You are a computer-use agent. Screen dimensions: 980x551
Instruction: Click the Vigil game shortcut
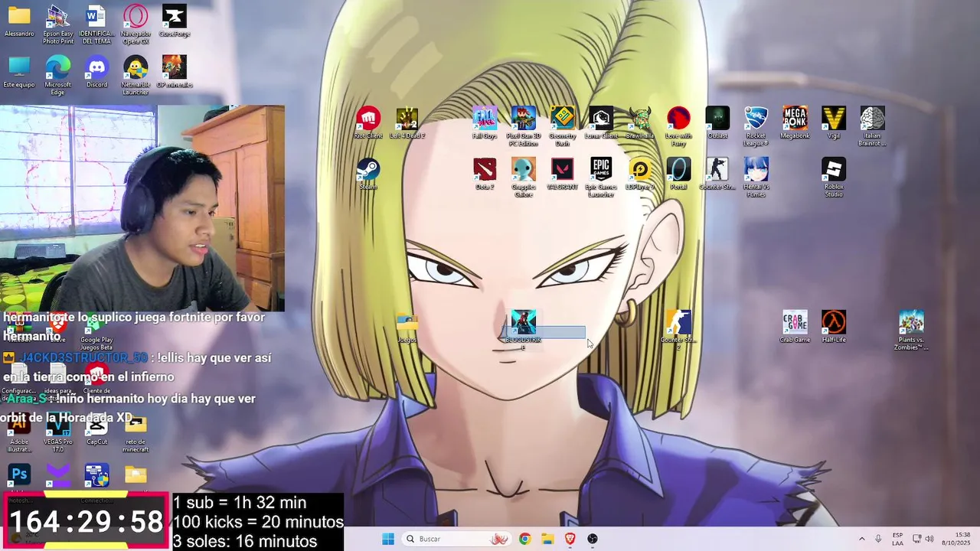pos(834,123)
